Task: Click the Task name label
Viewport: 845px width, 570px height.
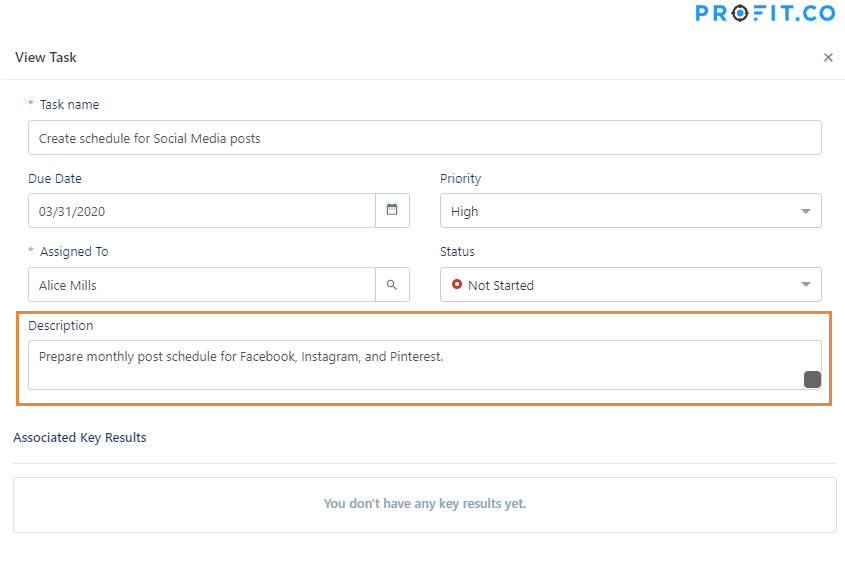Action: (69, 104)
